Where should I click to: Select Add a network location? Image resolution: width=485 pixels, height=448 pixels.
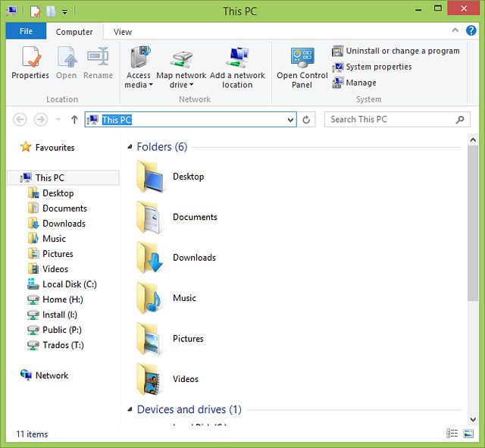(x=237, y=67)
